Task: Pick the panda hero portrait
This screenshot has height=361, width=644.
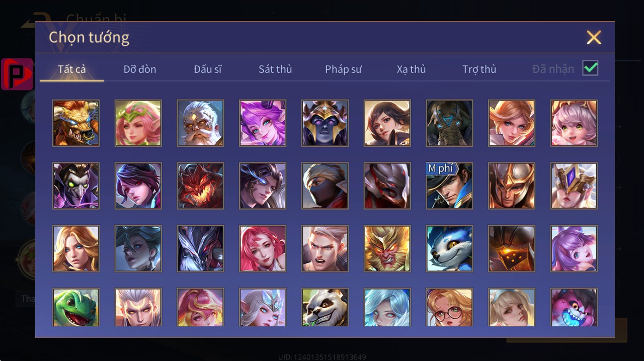Action: (x=325, y=307)
